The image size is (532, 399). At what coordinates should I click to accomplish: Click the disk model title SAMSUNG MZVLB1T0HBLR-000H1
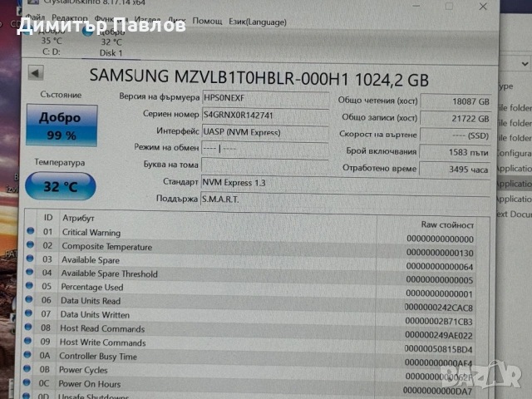(219, 77)
